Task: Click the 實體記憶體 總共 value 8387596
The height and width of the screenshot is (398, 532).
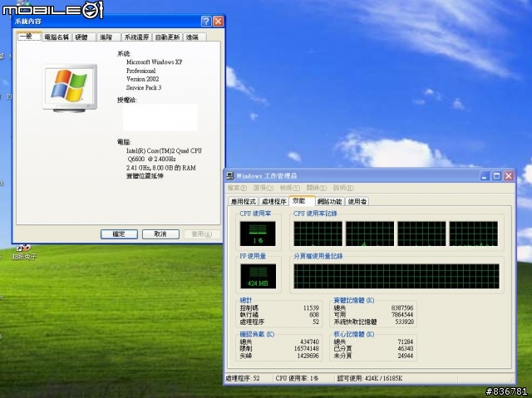Action: (402, 307)
